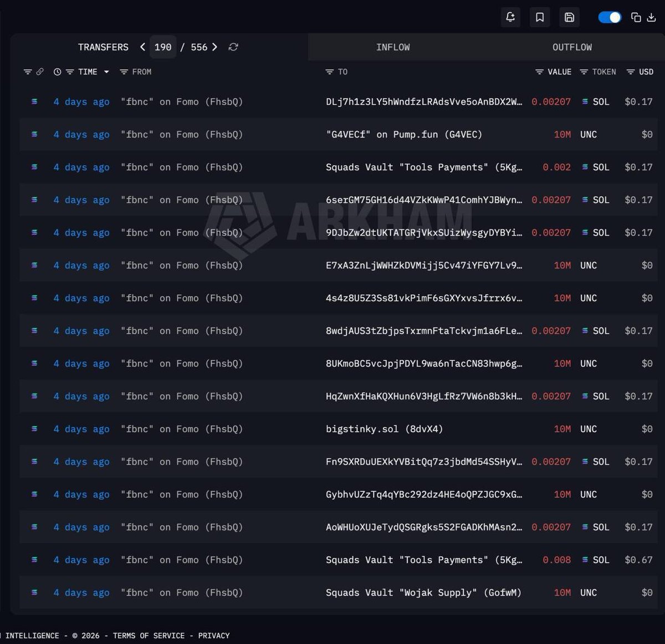This screenshot has height=644, width=665.
Task: Click SOL token icon in the $0.67 row
Action: tap(585, 560)
